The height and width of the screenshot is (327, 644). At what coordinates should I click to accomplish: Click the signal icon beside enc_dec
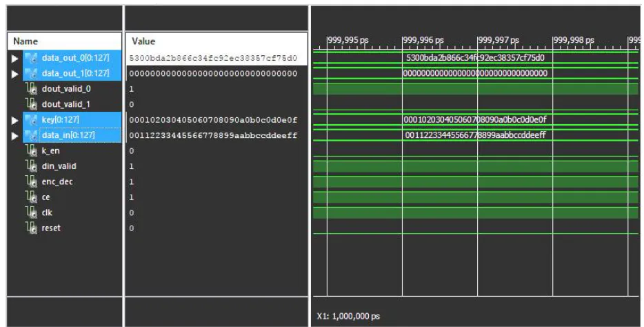(32, 182)
